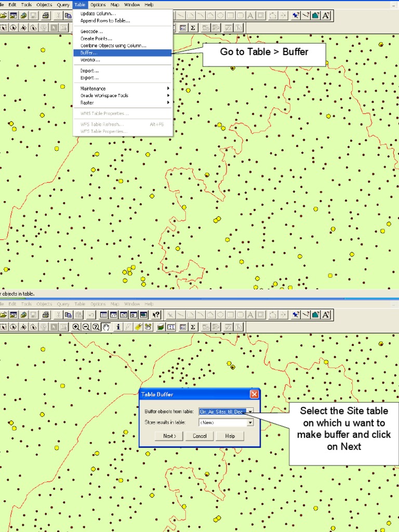Open the Tools menu in upper window
This screenshot has height=532, width=399.
[x=26, y=5]
